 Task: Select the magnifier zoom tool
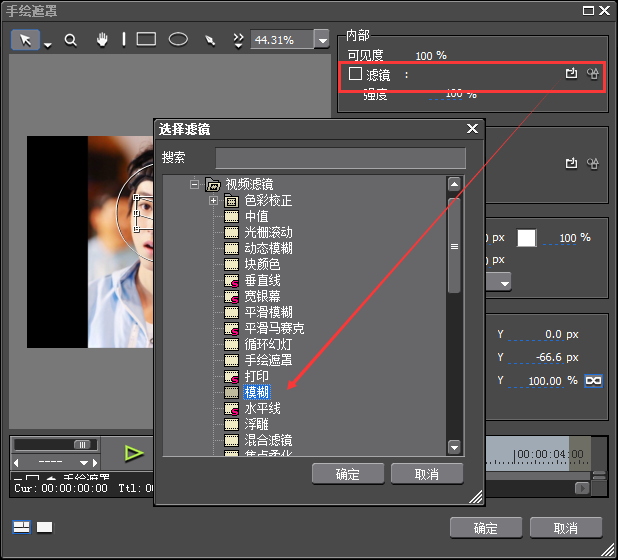[x=71, y=40]
